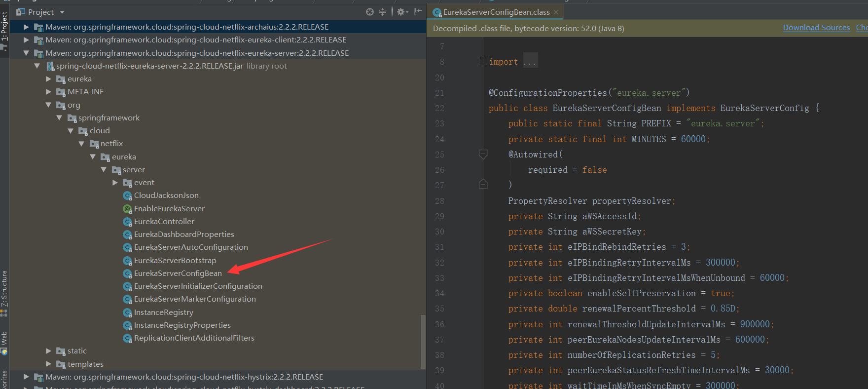Click the templates folder icon
868x389 pixels.
61,364
